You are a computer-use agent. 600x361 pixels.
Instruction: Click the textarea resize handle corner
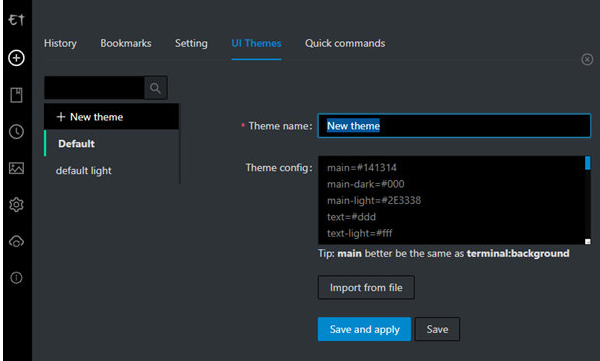(x=588, y=241)
